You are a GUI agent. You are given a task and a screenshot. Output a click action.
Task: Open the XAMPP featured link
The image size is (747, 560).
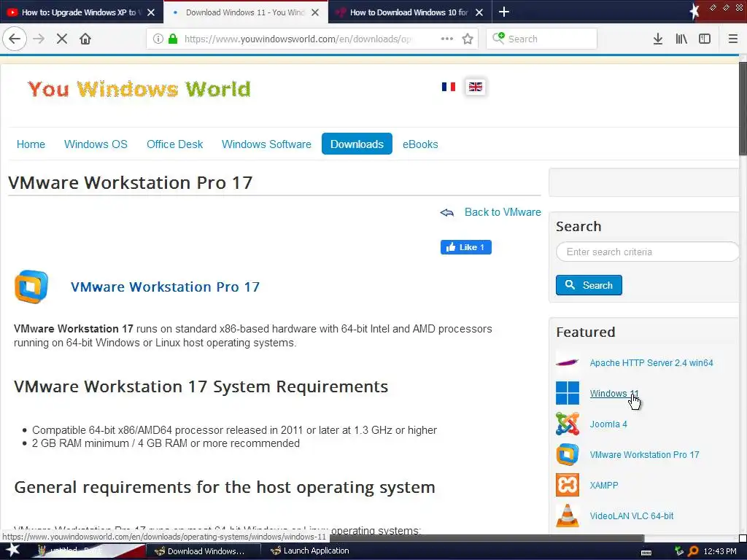tap(603, 485)
